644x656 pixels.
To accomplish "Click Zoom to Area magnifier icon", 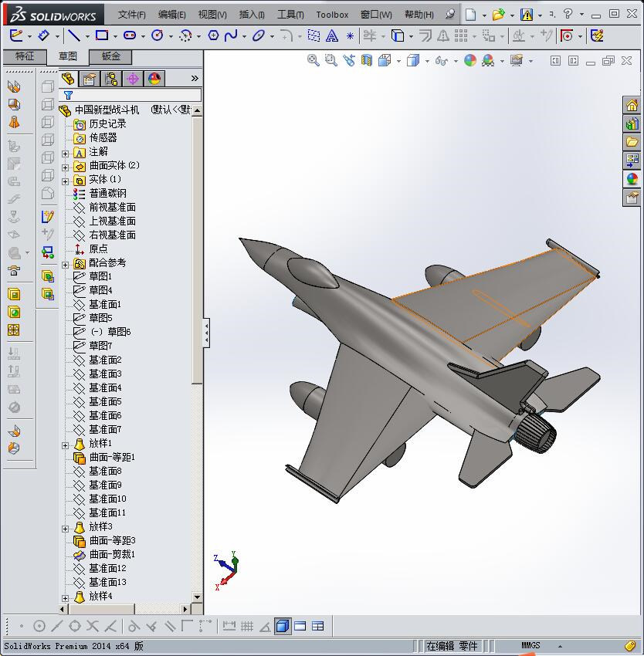I will pyautogui.click(x=331, y=61).
